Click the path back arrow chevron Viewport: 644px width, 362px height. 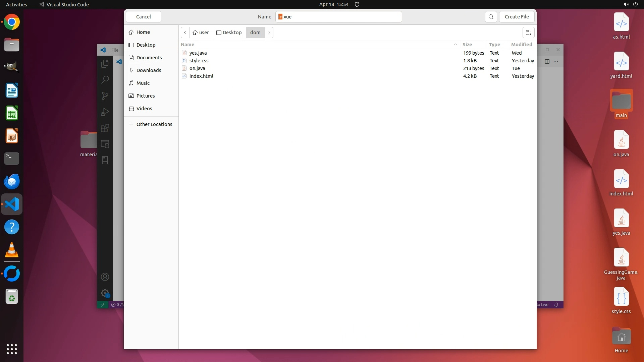(185, 33)
